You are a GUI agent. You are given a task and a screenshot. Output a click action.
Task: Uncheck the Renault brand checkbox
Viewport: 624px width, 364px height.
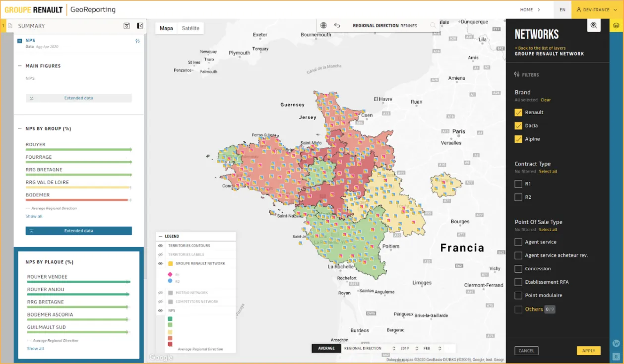518,113
